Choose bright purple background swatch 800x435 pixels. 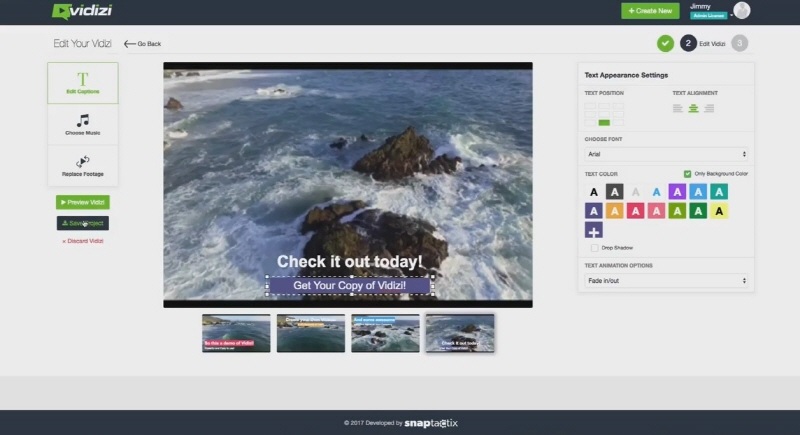677,192
